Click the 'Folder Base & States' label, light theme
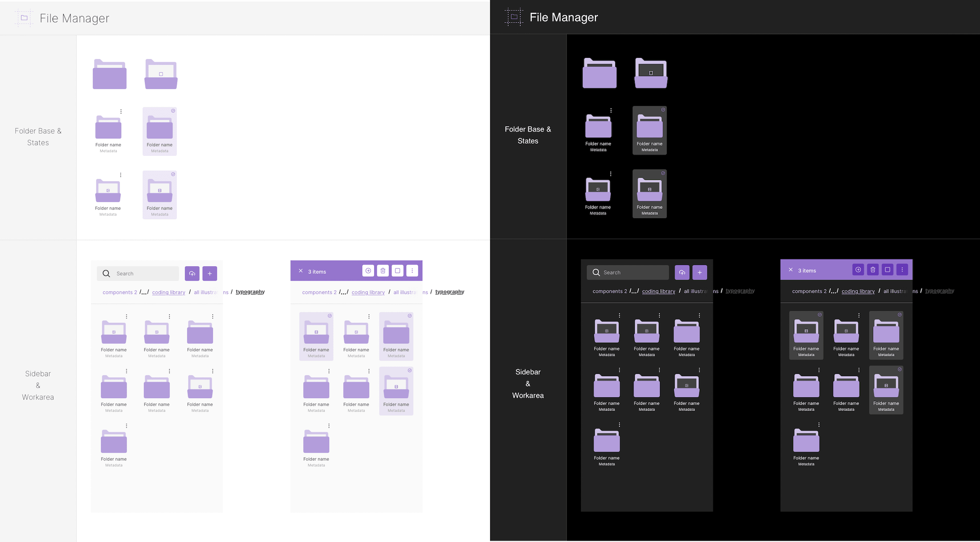Image resolution: width=980 pixels, height=542 pixels. point(38,137)
